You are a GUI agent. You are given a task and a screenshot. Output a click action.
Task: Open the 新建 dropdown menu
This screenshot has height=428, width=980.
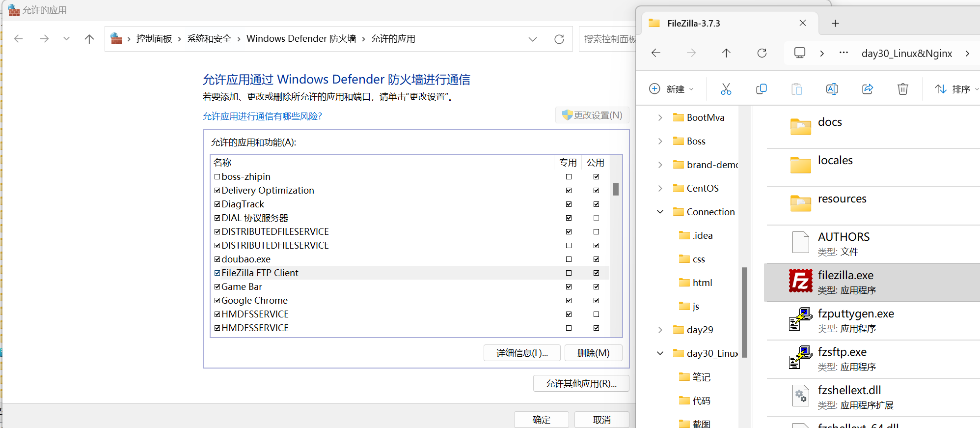[x=671, y=89]
